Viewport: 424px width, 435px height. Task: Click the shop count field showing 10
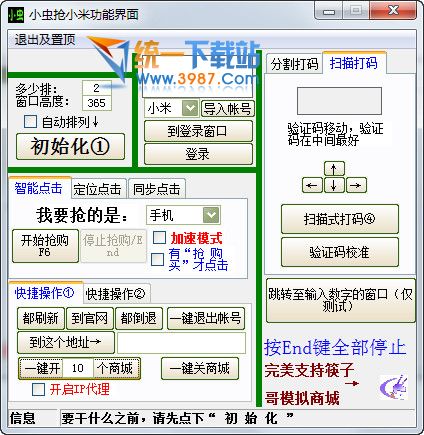pos(78,368)
